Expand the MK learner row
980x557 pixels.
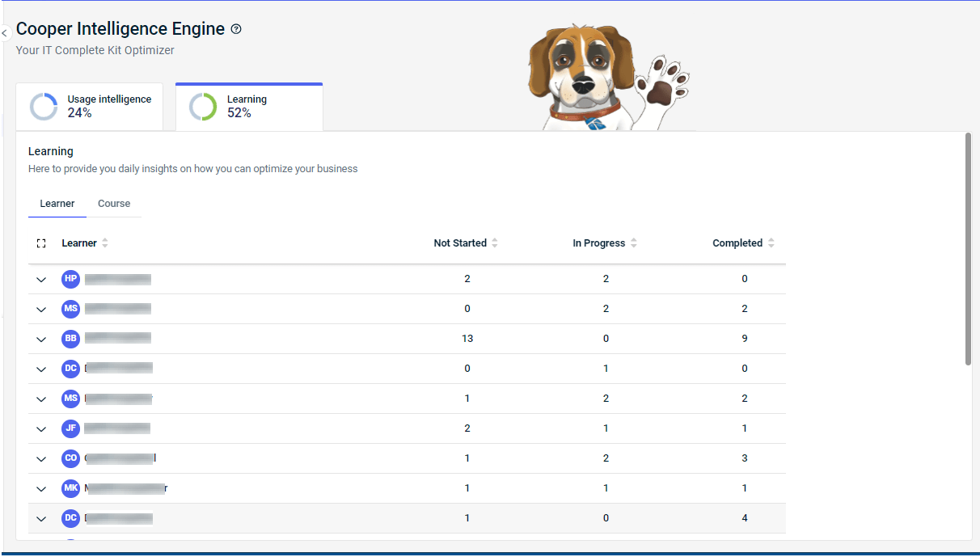point(41,489)
